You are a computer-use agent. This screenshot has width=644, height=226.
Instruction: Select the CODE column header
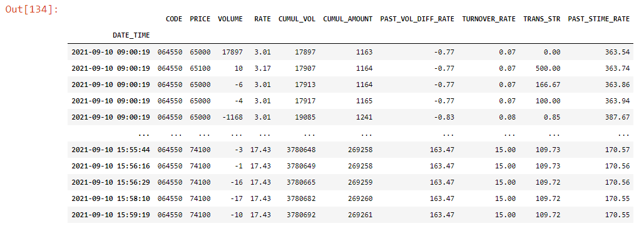(174, 19)
